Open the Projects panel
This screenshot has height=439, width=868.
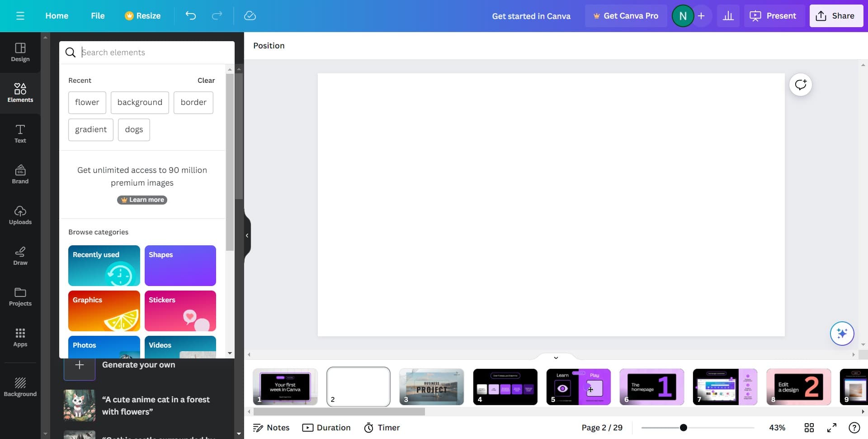(x=20, y=296)
